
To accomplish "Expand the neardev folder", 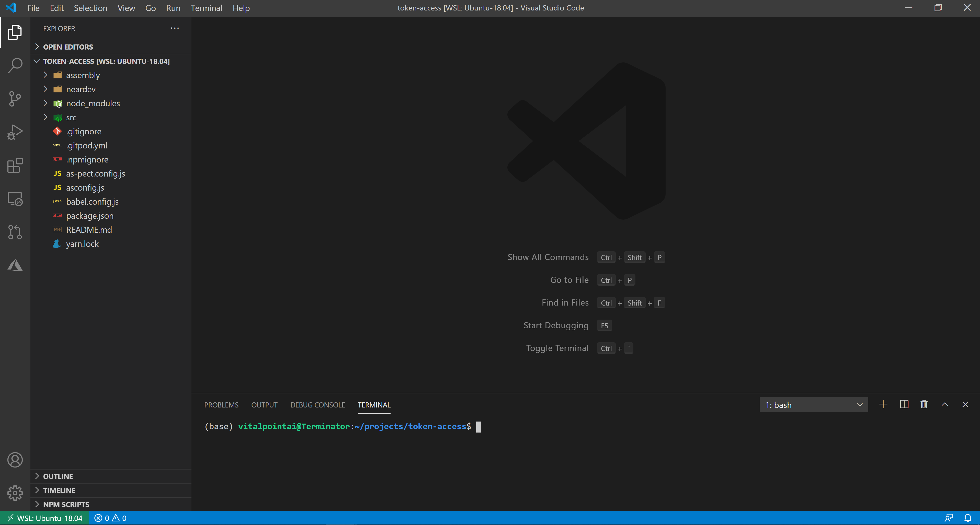I will pos(111,89).
